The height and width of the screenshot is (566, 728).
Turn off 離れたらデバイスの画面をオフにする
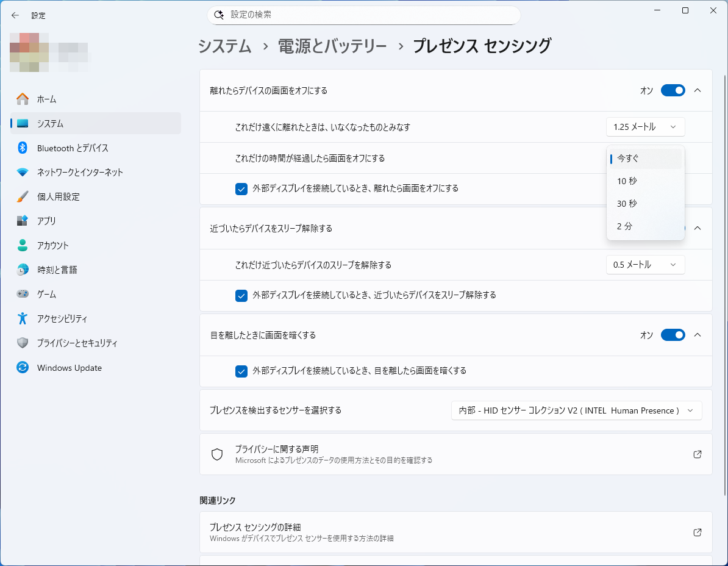click(673, 90)
